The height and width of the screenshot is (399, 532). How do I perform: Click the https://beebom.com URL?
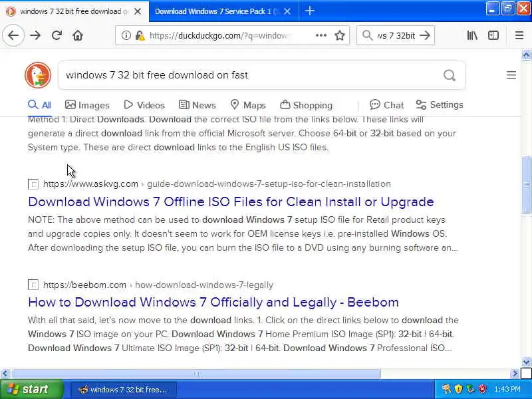click(84, 285)
